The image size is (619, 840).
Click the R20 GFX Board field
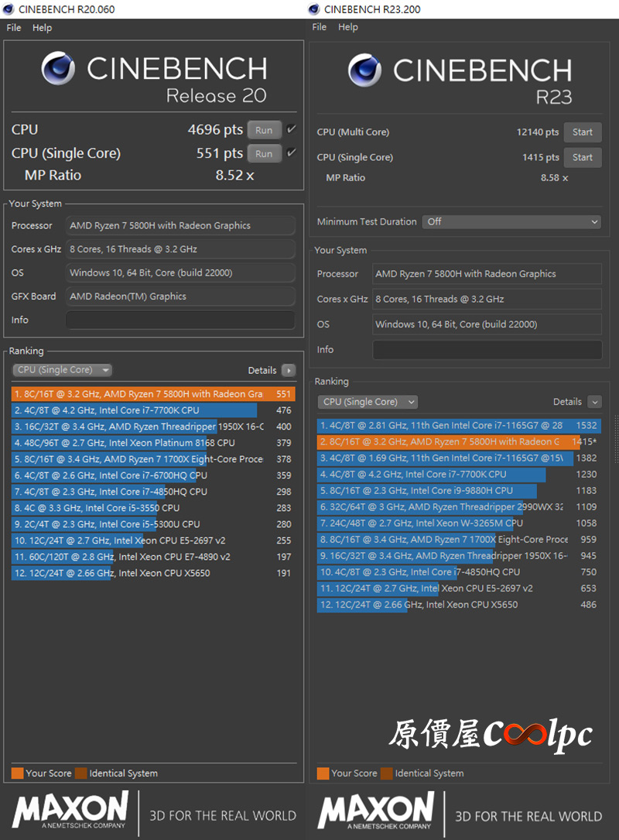pos(180,297)
